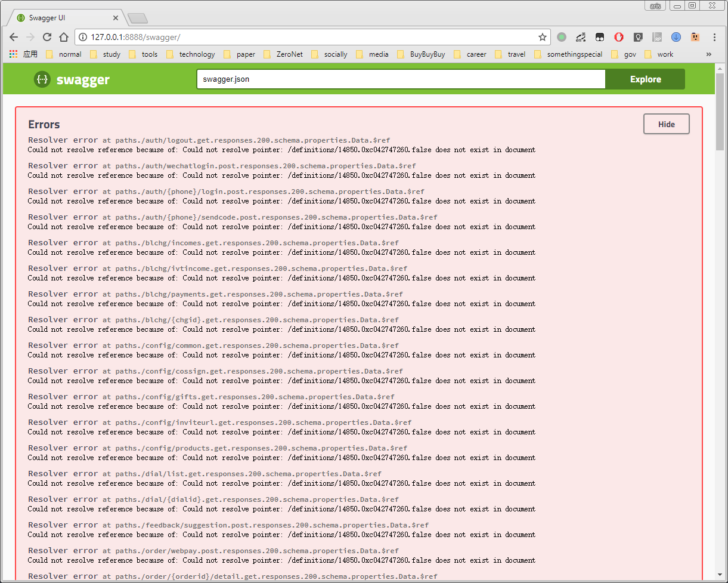Open the study bookmarks folder
Image resolution: width=728 pixels, height=583 pixels.
(105, 54)
